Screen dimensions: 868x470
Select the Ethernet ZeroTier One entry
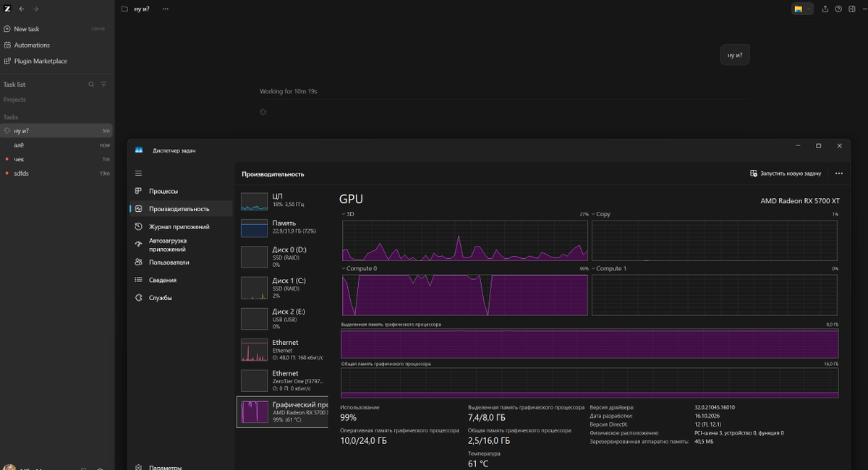[282, 380]
